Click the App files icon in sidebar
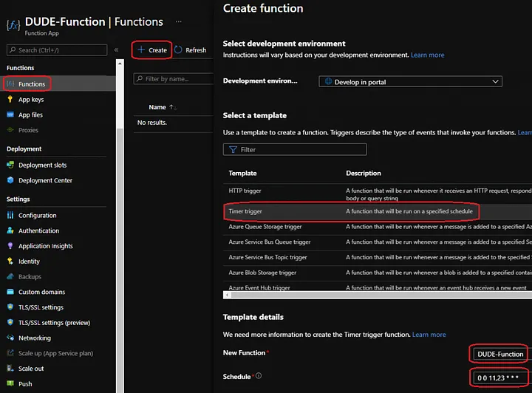This screenshot has height=393, width=532. 10,115
